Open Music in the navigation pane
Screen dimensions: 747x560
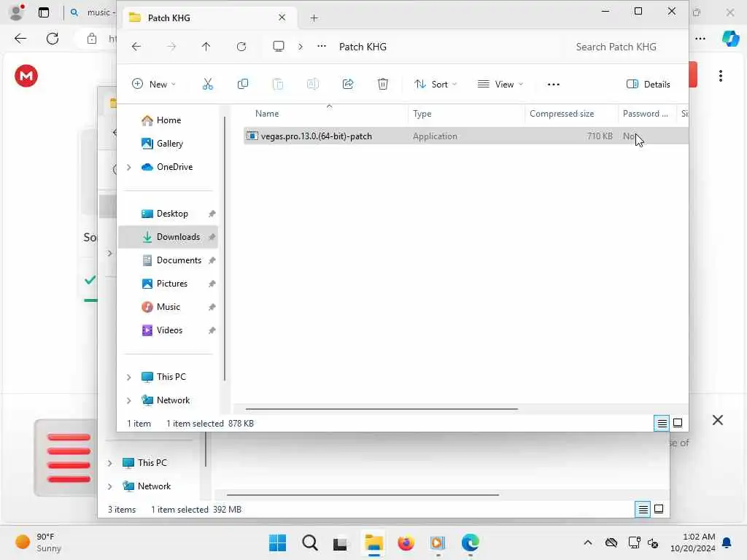168,307
